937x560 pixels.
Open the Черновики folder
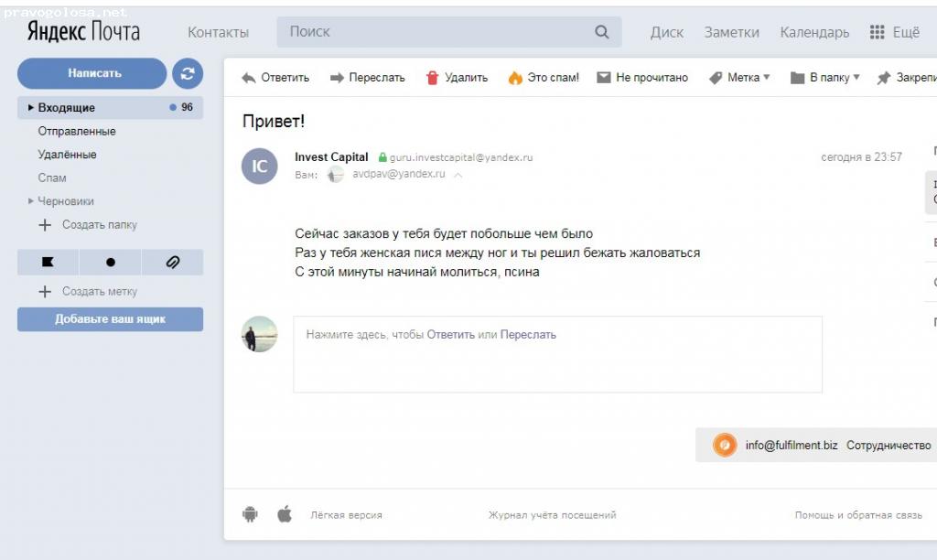click(66, 200)
